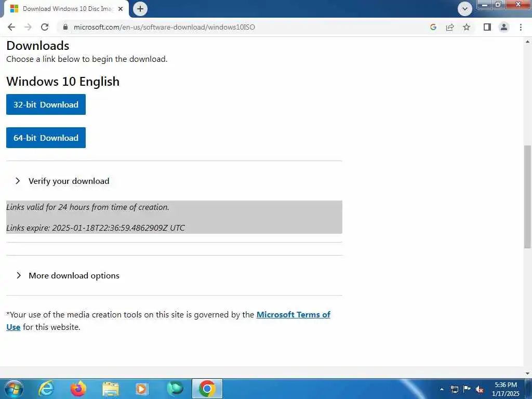The height and width of the screenshot is (399, 532).
Task: Open Windows Explorer from taskbar
Action: (x=111, y=389)
